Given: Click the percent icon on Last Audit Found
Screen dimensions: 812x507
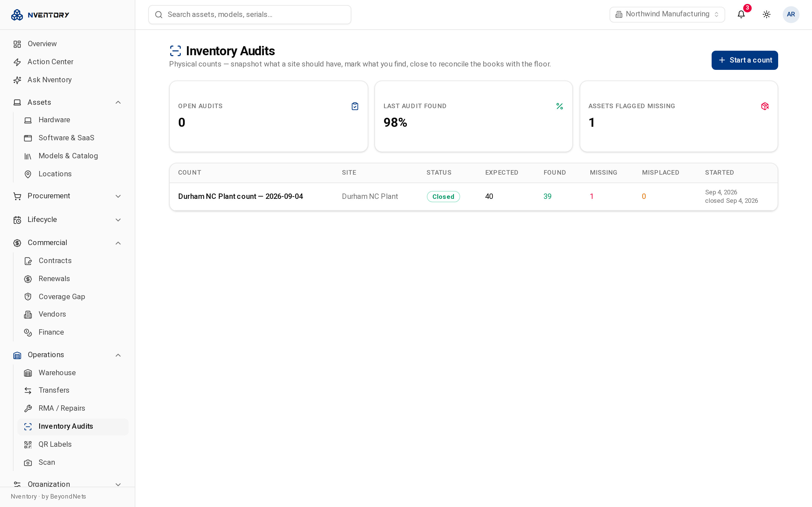Looking at the screenshot, I should tap(560, 106).
